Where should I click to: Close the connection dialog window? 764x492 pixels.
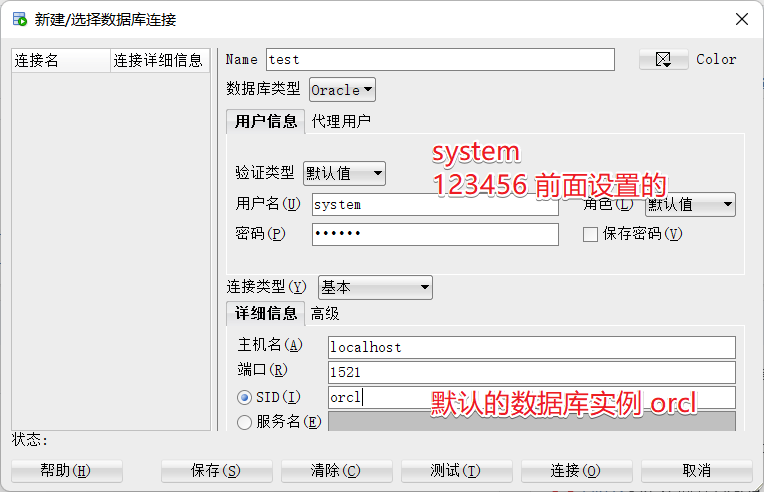tap(741, 19)
